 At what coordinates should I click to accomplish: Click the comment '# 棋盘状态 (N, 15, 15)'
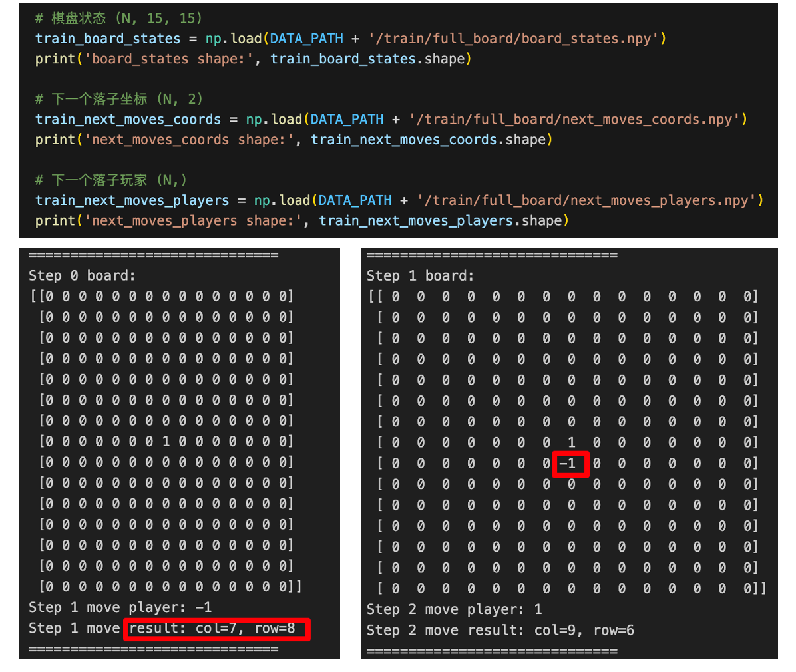[118, 18]
